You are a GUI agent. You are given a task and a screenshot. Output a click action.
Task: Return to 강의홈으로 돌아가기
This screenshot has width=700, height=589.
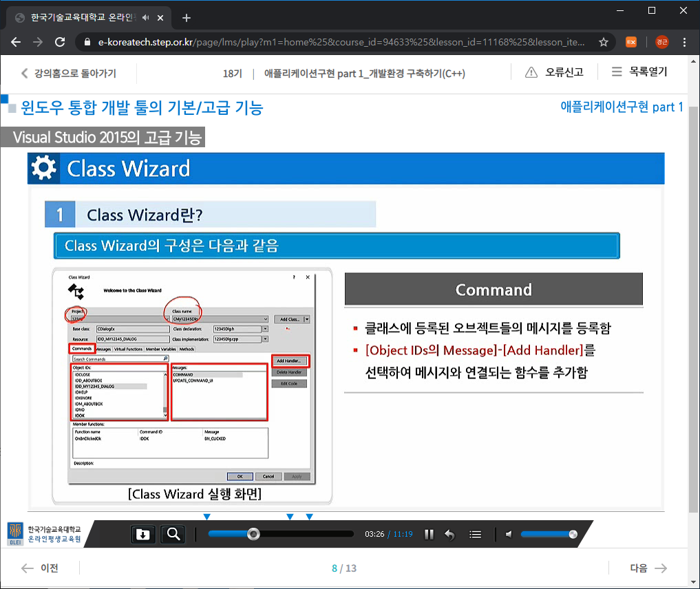[69, 73]
